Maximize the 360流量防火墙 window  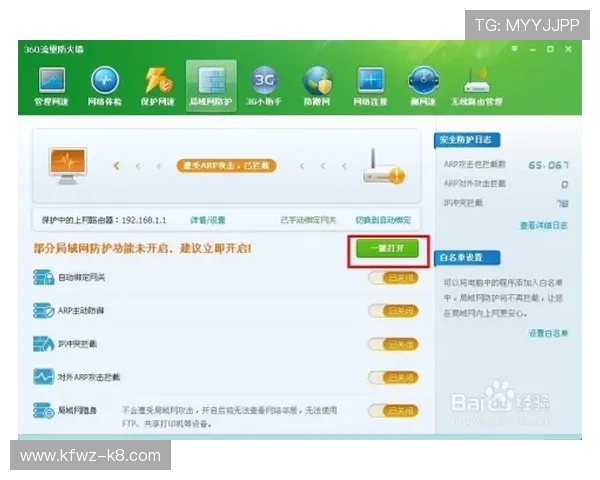[x=550, y=49]
